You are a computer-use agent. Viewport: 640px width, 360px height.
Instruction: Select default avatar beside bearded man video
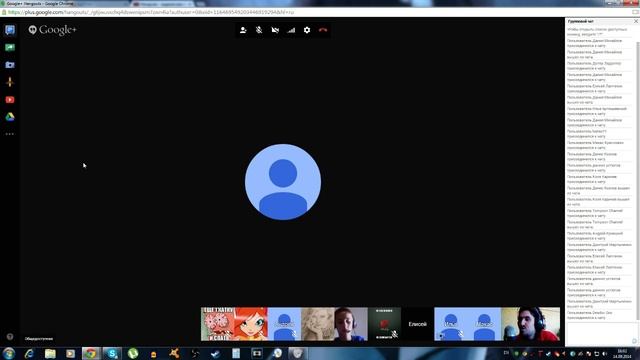click(x=484, y=324)
